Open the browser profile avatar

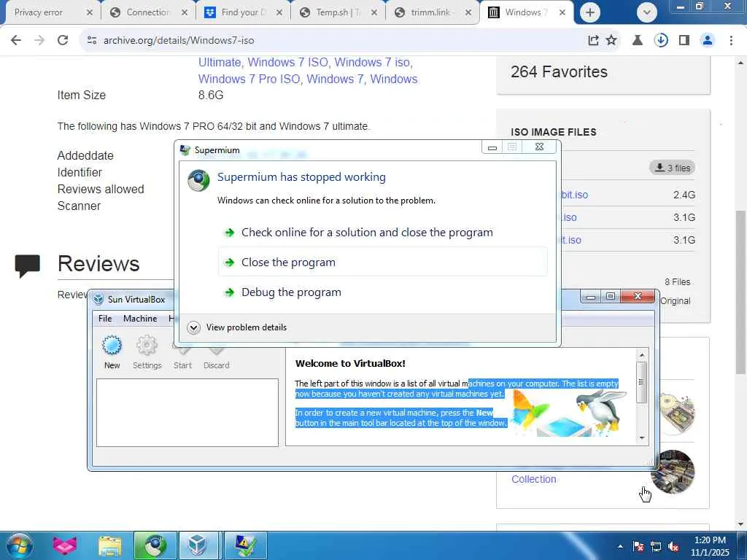(x=708, y=41)
